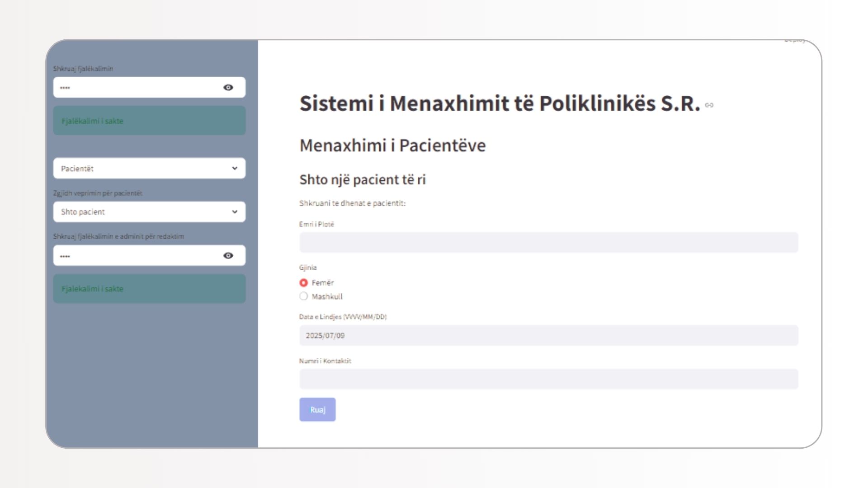The width and height of the screenshot is (868, 488).
Task: Click the Ruaj save button
Action: (317, 409)
